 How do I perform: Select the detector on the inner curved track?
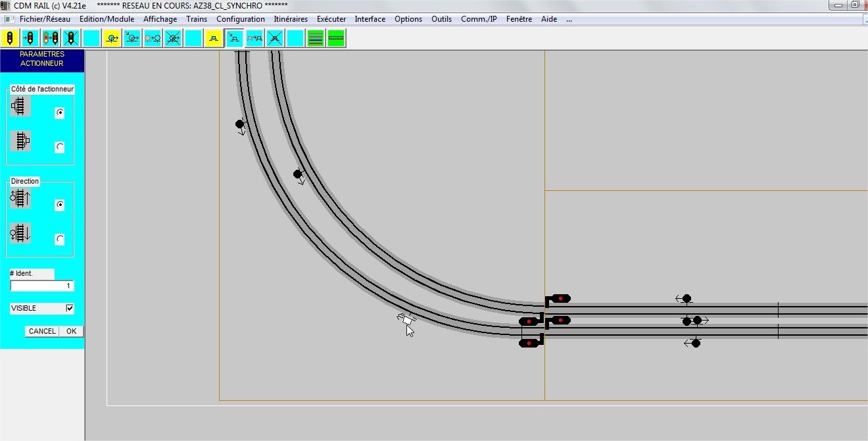pyautogui.click(x=298, y=175)
